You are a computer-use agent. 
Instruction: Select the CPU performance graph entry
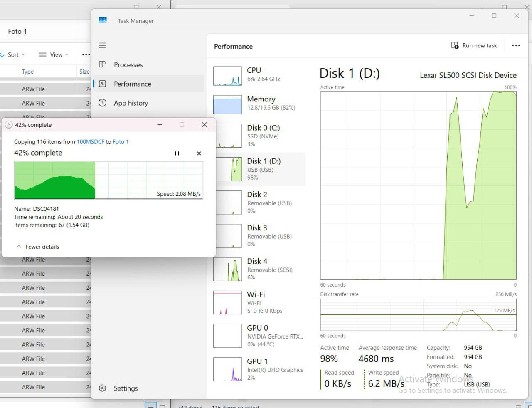click(258, 75)
